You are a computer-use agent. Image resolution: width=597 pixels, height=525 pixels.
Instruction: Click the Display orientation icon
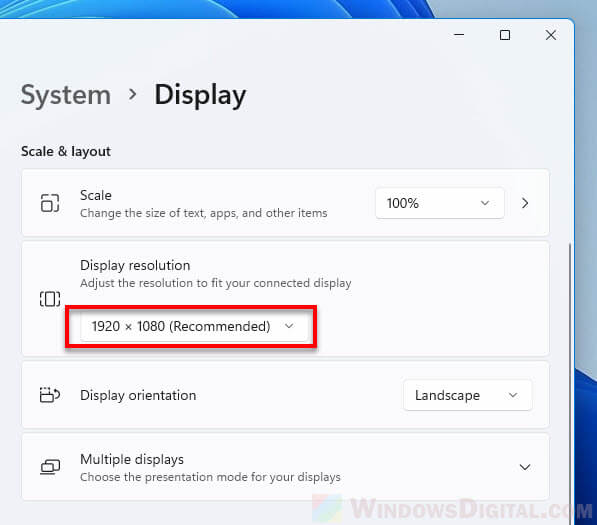50,395
